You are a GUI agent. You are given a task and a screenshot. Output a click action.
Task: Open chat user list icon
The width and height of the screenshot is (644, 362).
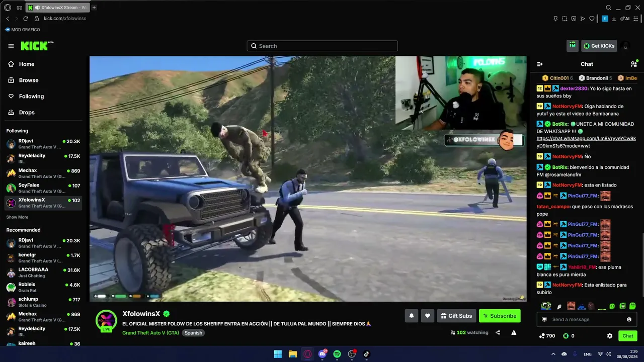click(634, 64)
